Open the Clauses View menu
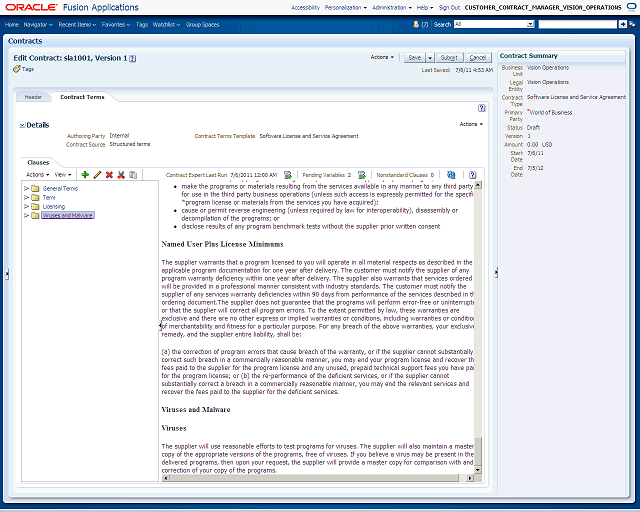The image size is (640, 512). [x=63, y=174]
